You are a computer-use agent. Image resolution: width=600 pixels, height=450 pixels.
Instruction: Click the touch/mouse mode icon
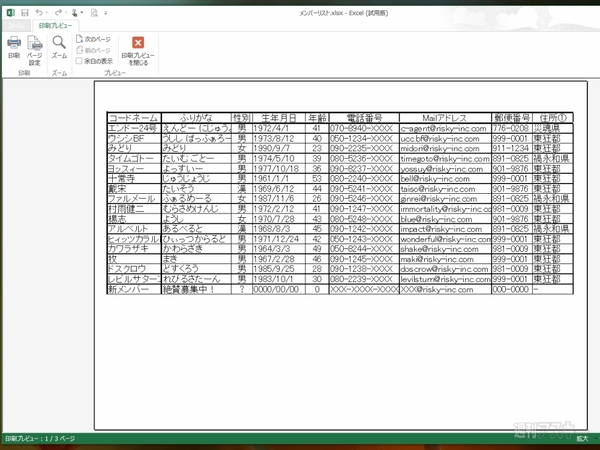pos(74,13)
